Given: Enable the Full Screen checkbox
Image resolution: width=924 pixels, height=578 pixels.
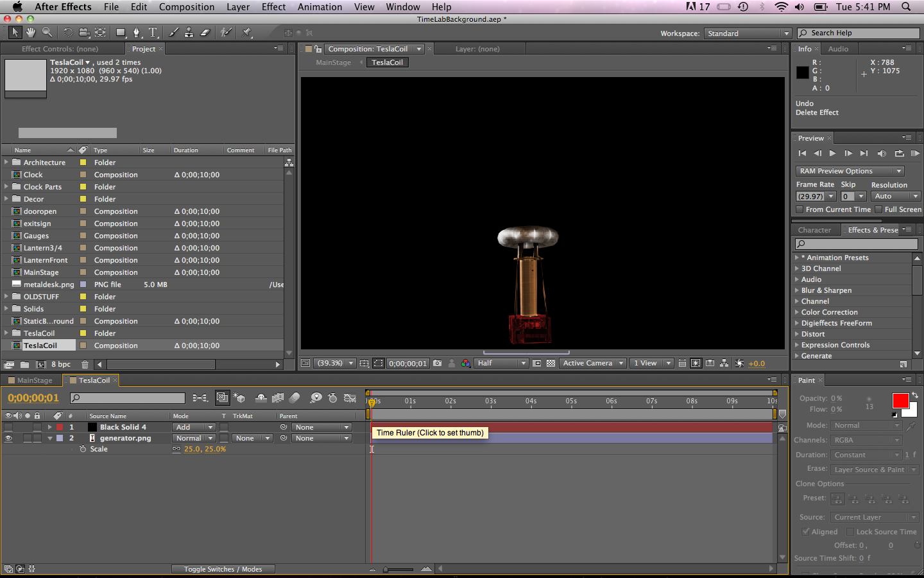Looking at the screenshot, I should point(878,210).
